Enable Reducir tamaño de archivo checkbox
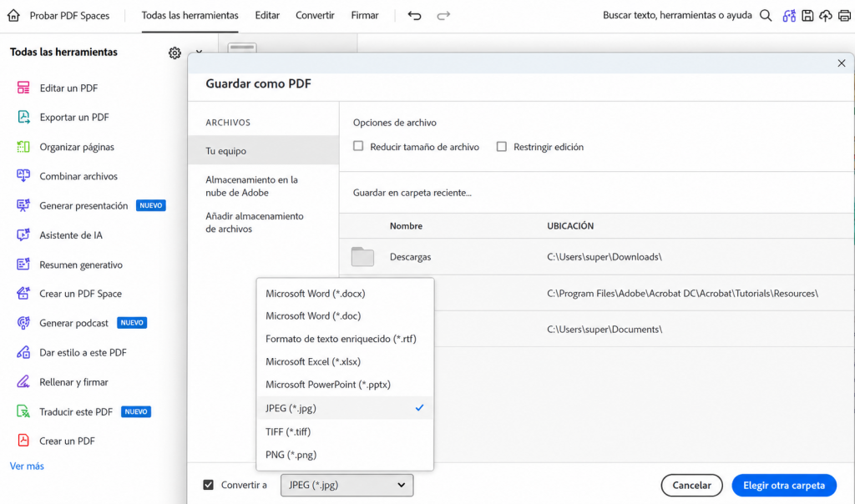 coord(358,146)
